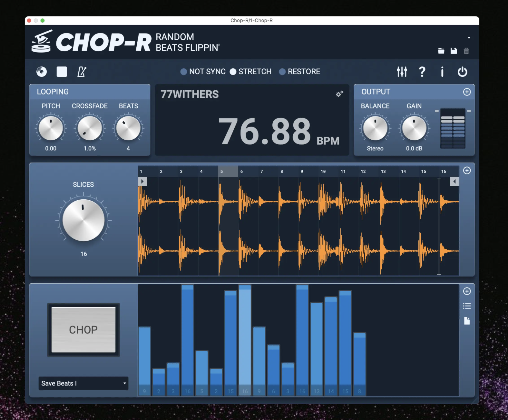Click the last sequence bar labeled 8

click(x=359, y=364)
